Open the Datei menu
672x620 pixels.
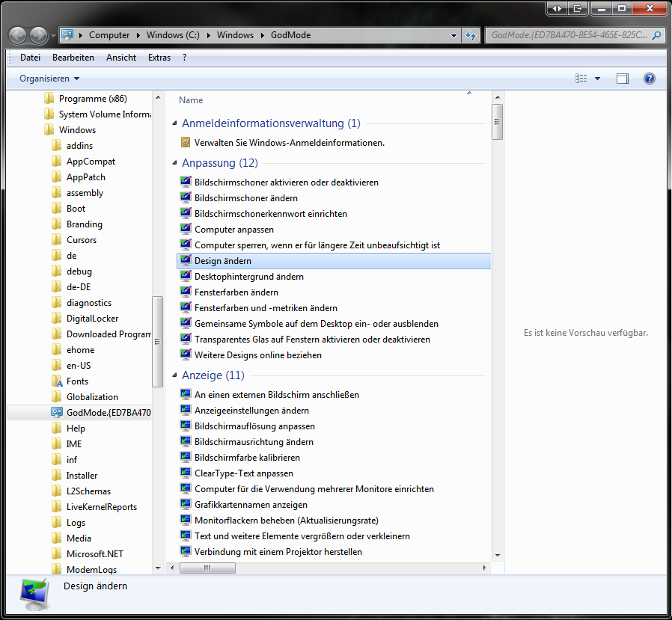click(x=30, y=58)
